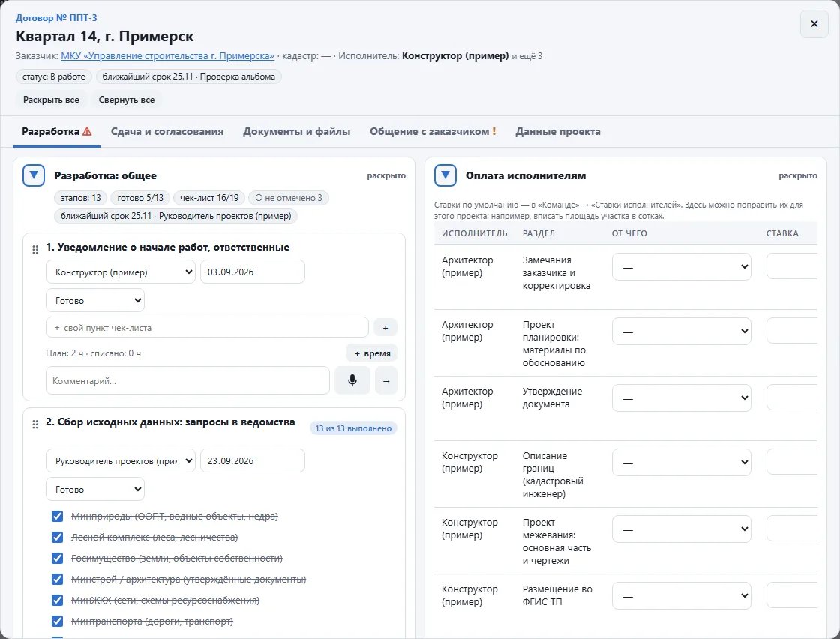Click the warning icon on Разработка tab
Screen dimensions: 840x639
[87, 131]
